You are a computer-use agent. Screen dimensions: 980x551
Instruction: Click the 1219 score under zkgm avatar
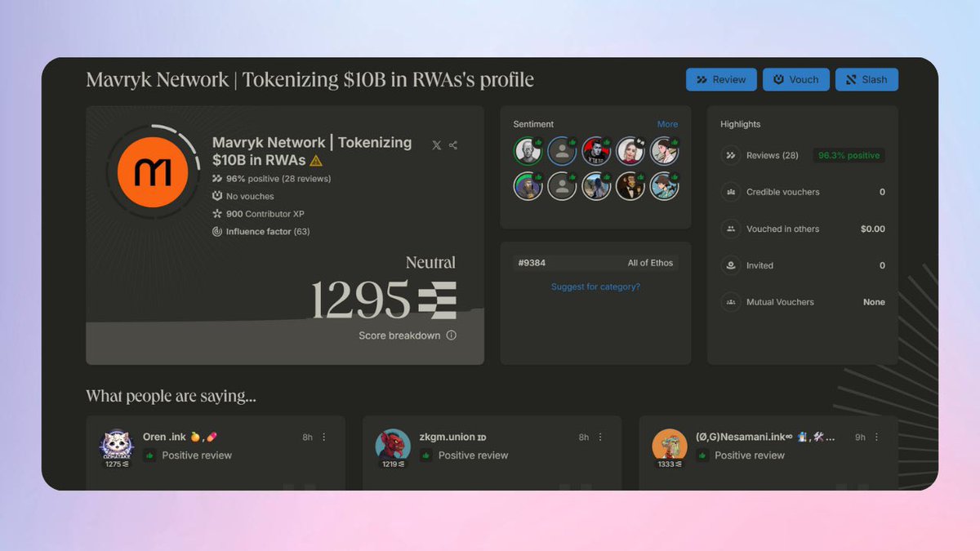(x=393, y=464)
